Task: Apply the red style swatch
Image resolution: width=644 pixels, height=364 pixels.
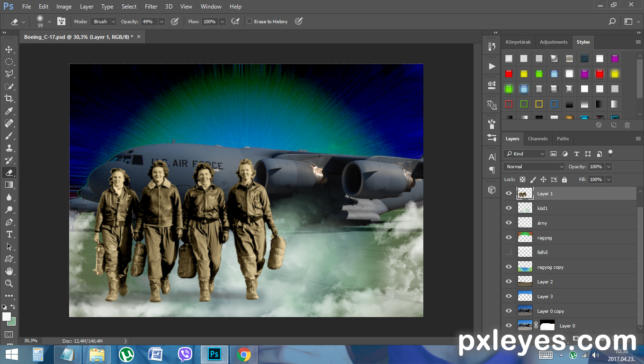Action: click(x=509, y=74)
